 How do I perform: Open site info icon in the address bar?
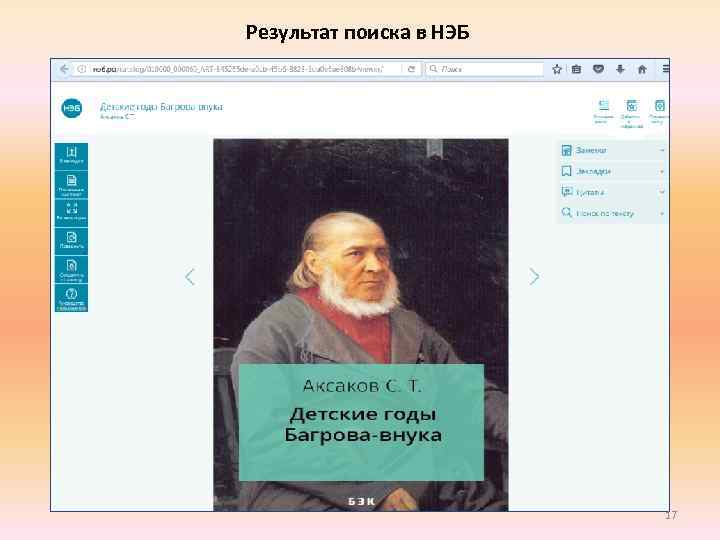tap(82, 69)
